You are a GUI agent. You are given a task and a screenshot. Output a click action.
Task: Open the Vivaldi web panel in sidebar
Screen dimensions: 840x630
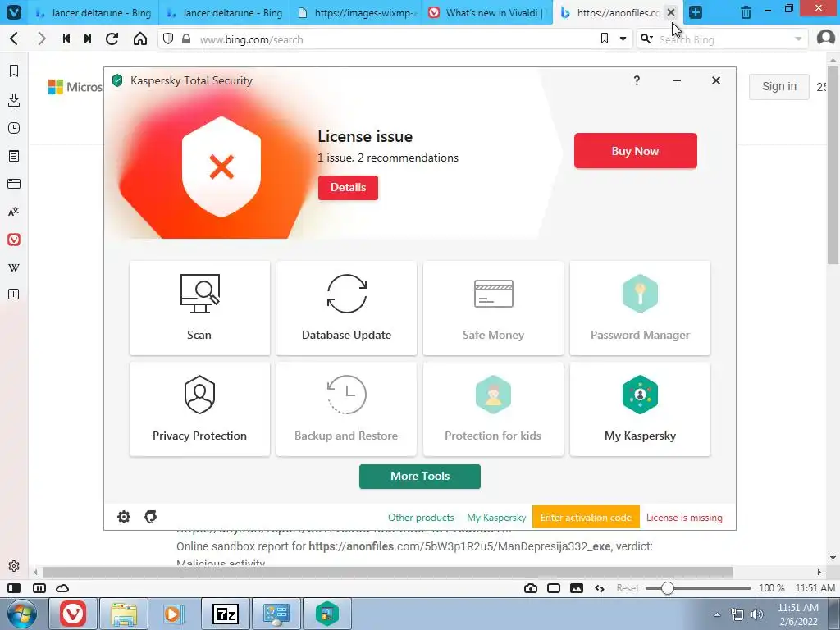click(x=14, y=240)
